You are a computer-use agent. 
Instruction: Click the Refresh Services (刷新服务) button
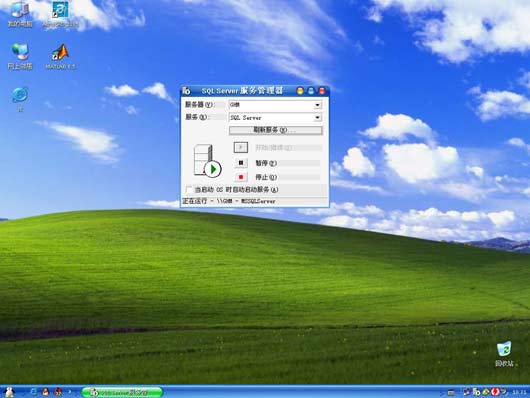pos(275,130)
